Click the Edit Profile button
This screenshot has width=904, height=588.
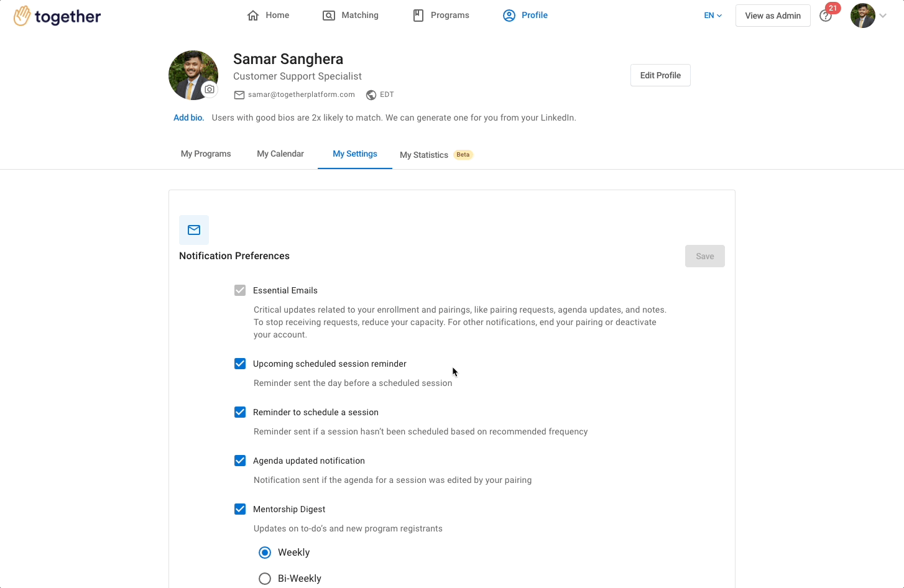click(x=660, y=75)
